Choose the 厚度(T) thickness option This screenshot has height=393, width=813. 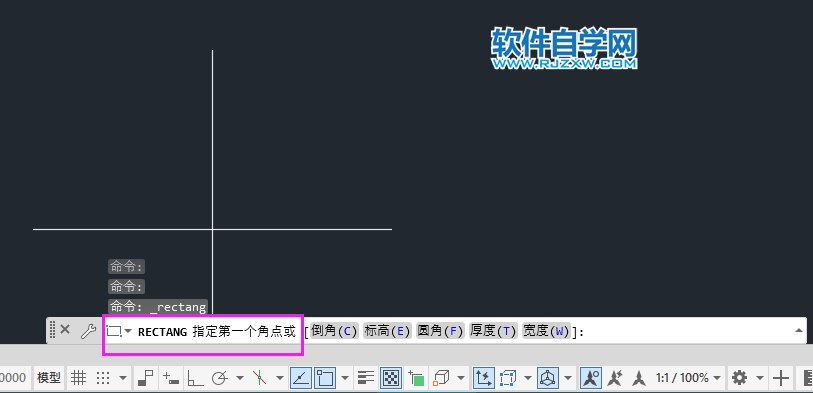[493, 331]
